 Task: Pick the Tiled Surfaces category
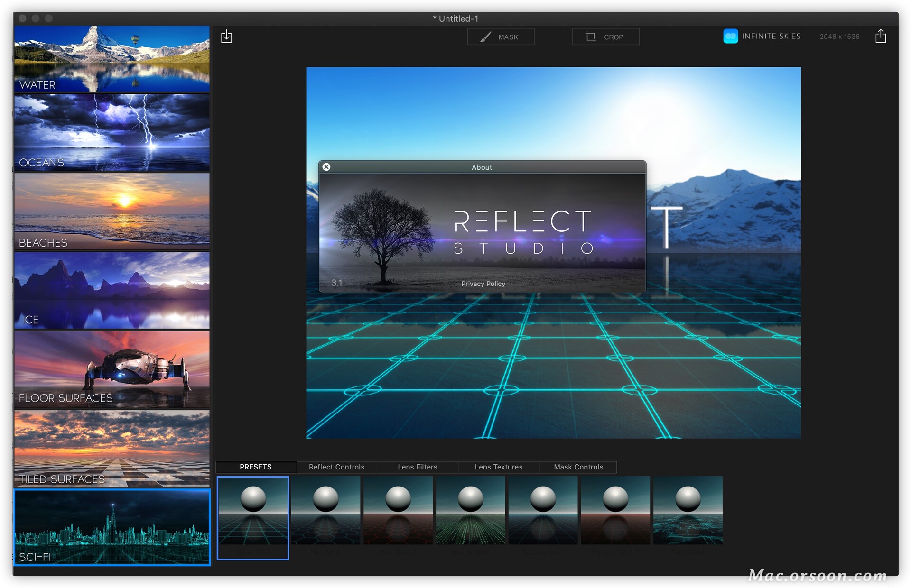[x=112, y=448]
